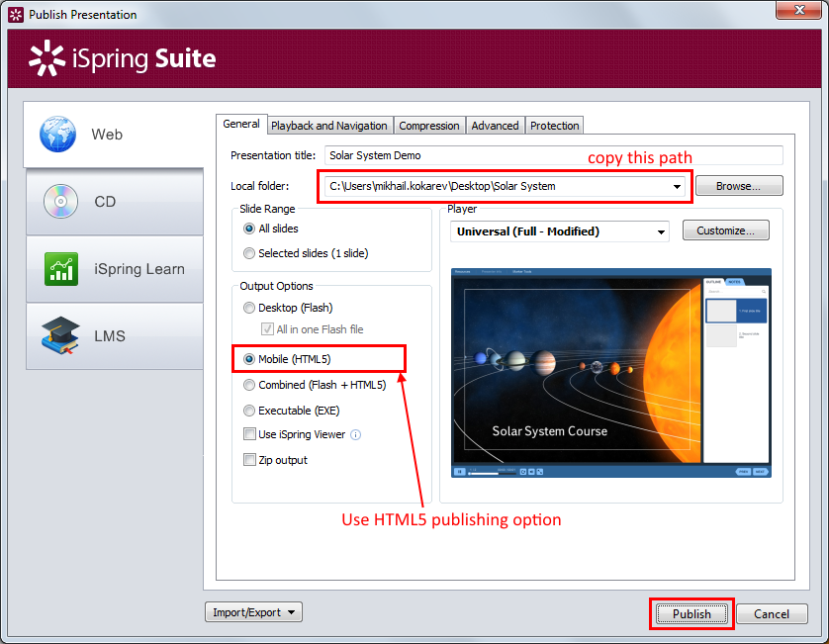
Task: Click the iSpring Suite logo in the banner
Action: (x=122, y=58)
